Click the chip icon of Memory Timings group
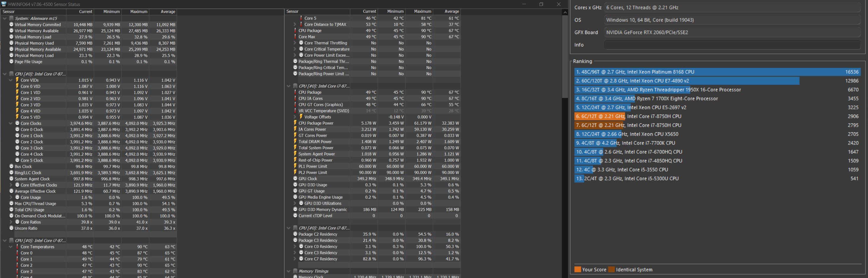 (x=296, y=271)
